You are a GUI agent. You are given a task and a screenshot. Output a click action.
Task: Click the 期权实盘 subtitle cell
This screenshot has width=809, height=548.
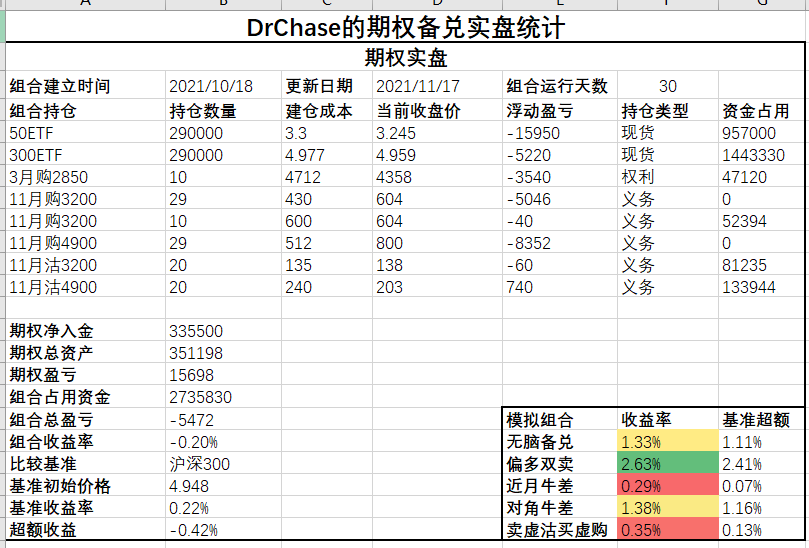click(405, 57)
